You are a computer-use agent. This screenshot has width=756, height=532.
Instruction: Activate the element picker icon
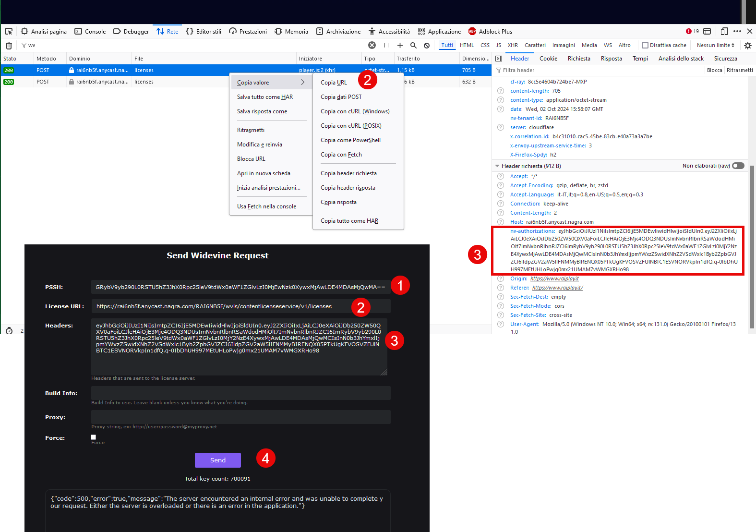tap(9, 31)
